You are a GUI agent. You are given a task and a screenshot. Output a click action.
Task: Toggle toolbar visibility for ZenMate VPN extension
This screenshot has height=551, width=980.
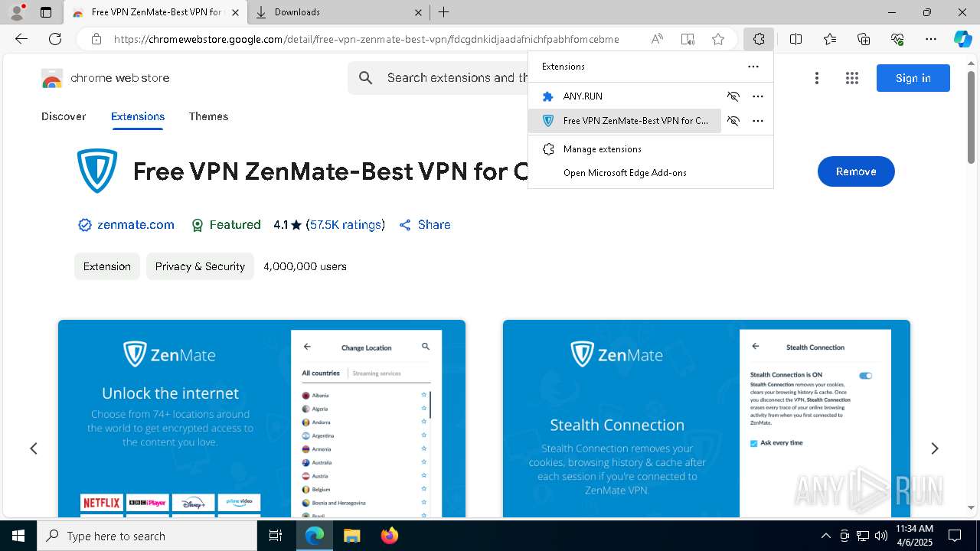pos(733,121)
